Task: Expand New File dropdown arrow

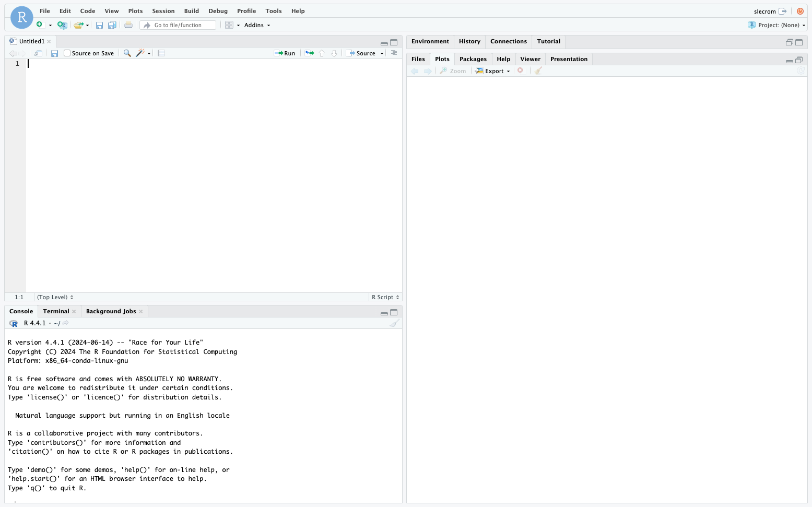Action: pos(50,25)
